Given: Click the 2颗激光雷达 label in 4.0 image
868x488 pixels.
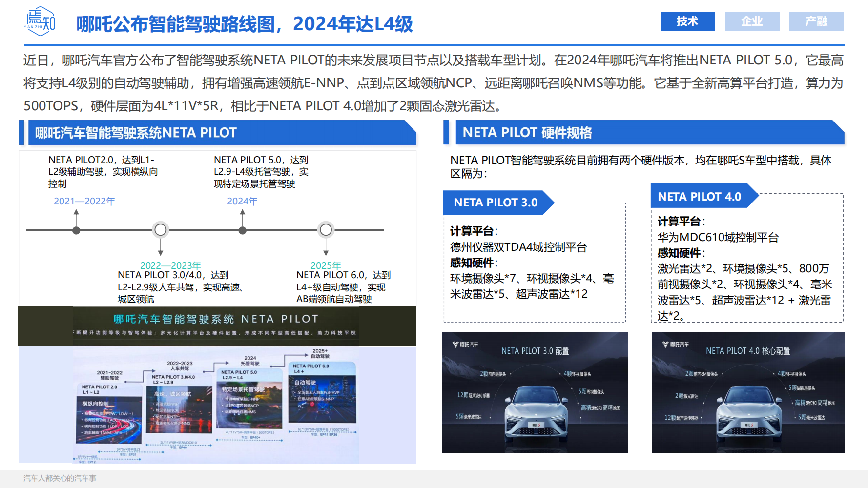Looking at the screenshot, I should [687, 396].
